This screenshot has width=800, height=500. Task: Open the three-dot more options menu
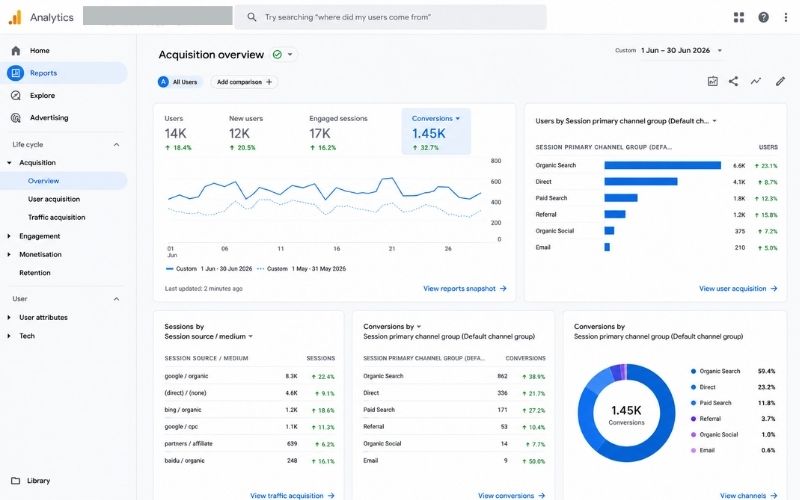click(x=785, y=17)
